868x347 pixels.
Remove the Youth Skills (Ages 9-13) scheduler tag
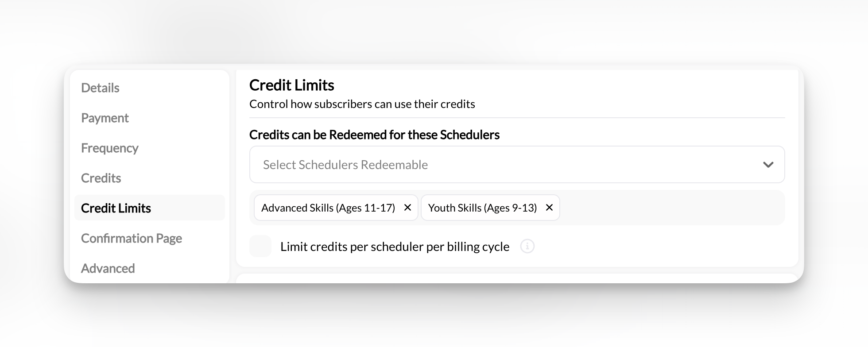[x=549, y=208]
